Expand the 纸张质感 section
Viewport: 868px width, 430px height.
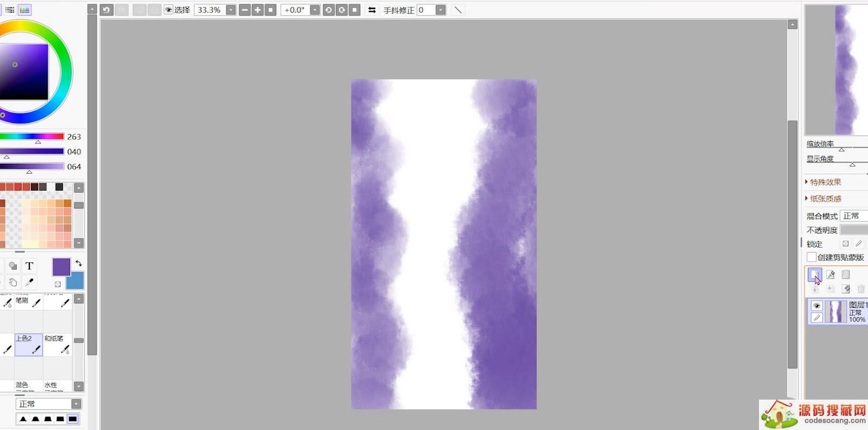(825, 199)
